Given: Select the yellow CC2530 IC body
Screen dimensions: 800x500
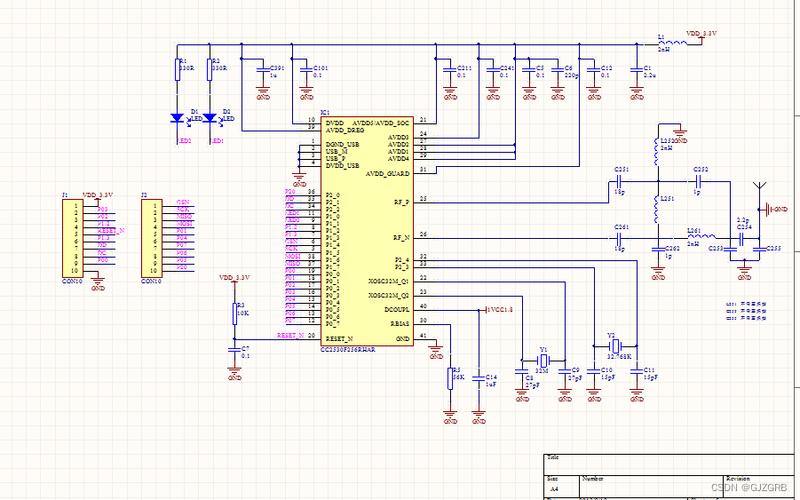Looking at the screenshot, I should click(367, 231).
